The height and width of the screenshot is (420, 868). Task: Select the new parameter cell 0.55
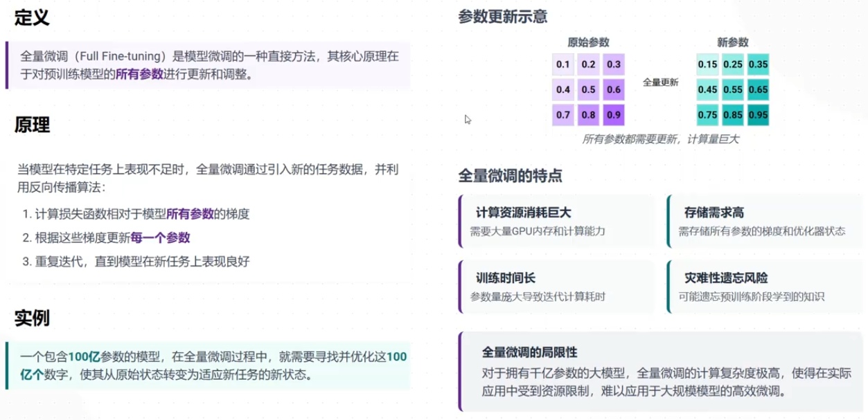point(732,90)
